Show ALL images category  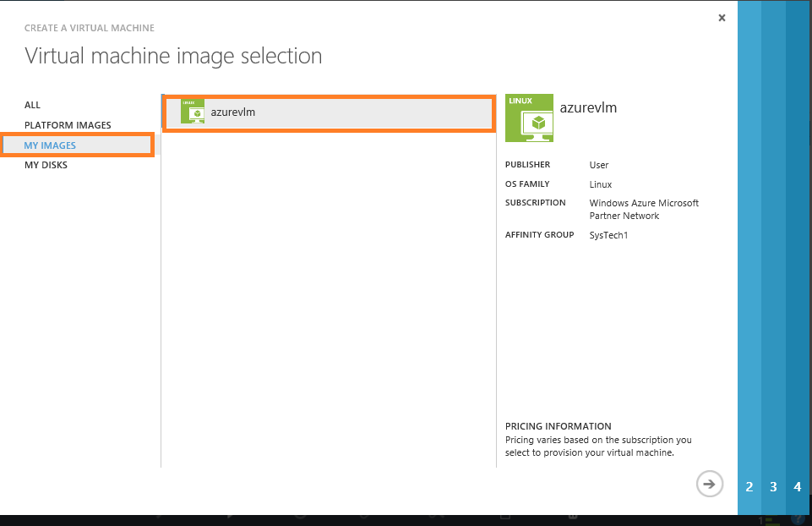(32, 105)
